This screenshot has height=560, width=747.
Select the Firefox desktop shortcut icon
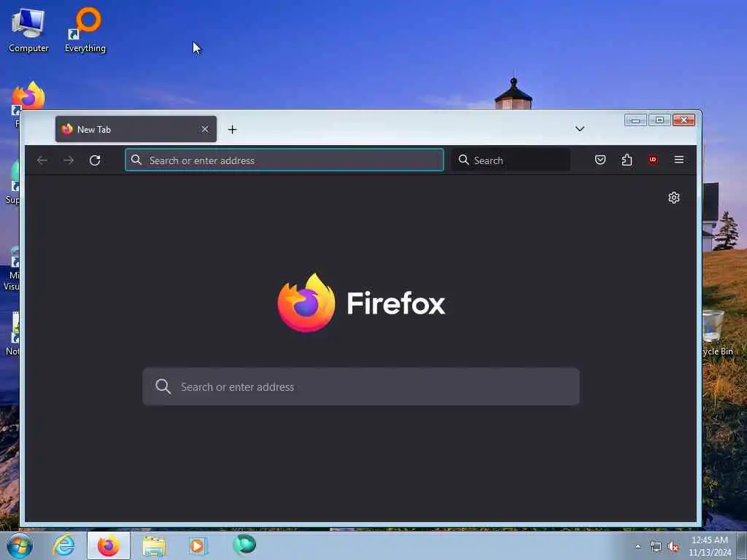[28, 98]
